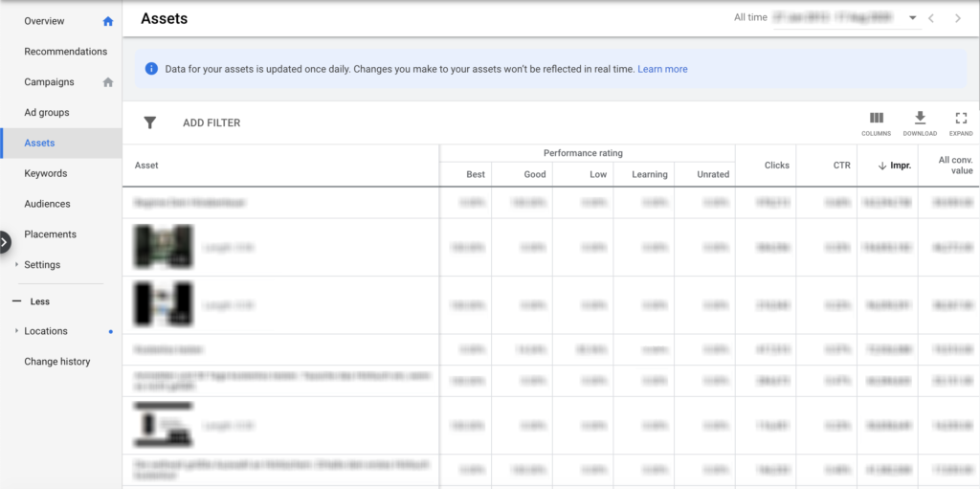Click the Performance rating group header
Image resolution: width=980 pixels, height=489 pixels.
click(x=583, y=152)
